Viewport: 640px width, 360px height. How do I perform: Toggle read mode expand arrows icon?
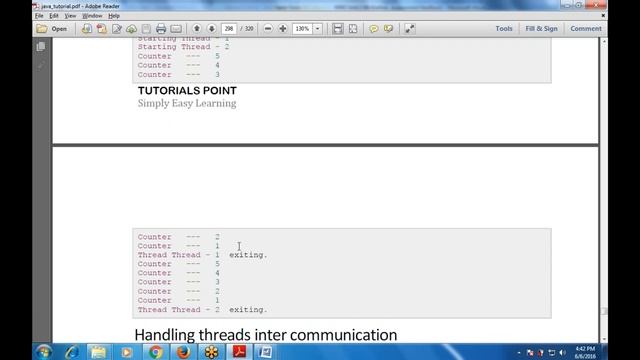coord(409,29)
